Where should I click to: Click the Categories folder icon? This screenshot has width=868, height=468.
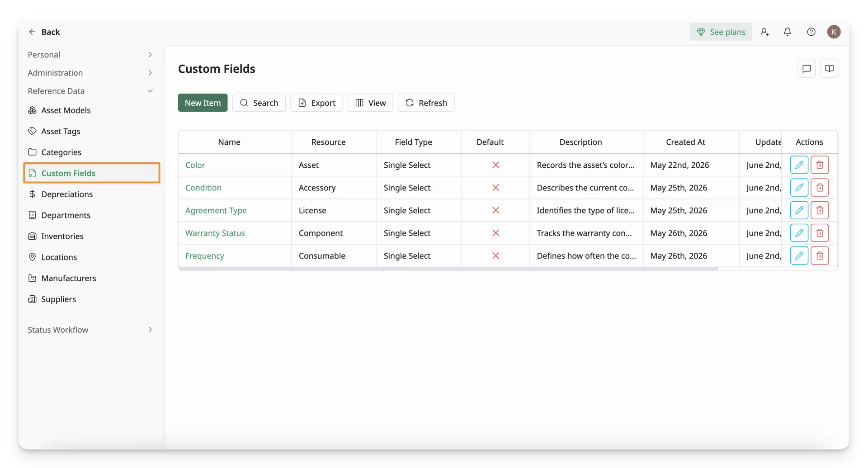point(32,152)
